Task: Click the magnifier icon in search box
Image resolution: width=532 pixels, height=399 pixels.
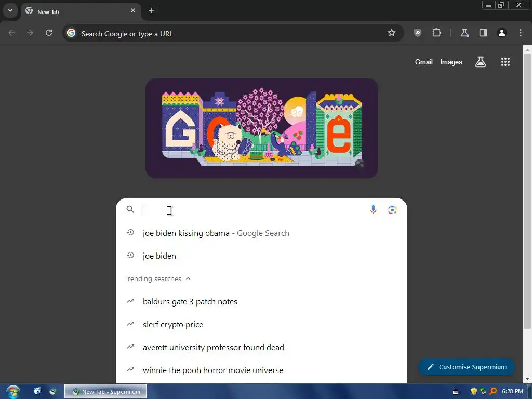Action: 130,209
